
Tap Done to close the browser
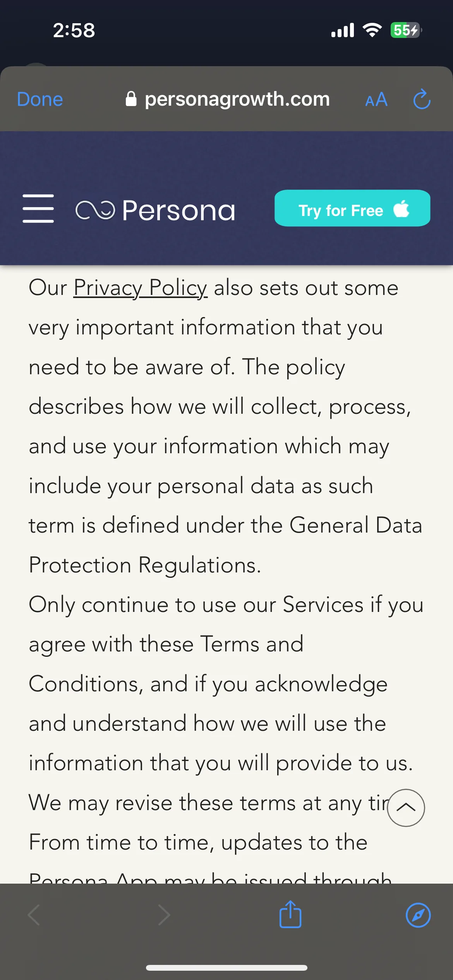40,99
